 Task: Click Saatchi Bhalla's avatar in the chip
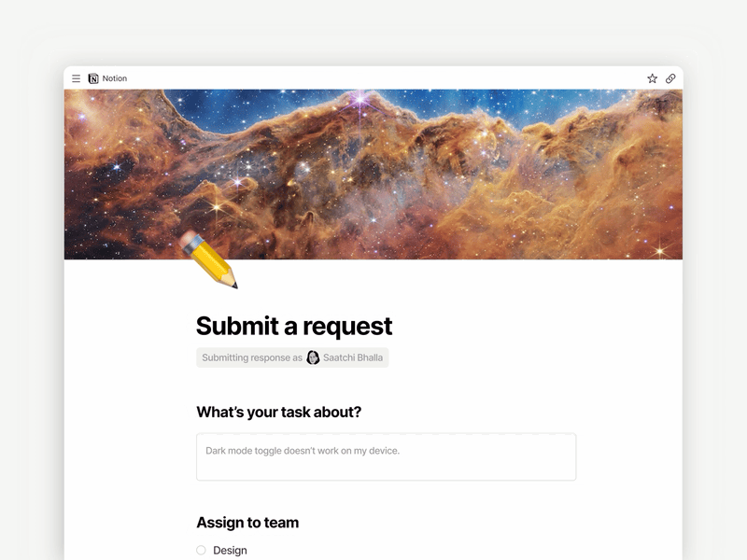pyautogui.click(x=310, y=357)
